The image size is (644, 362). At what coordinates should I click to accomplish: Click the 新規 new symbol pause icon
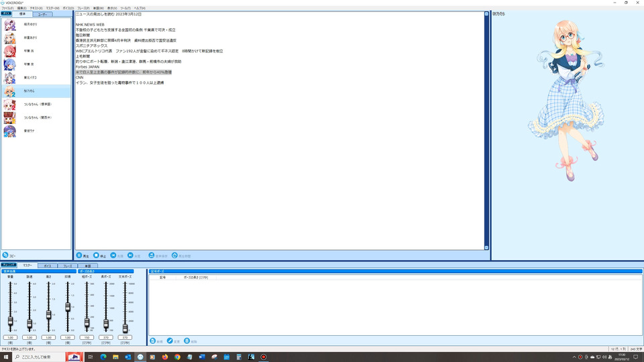(153, 341)
